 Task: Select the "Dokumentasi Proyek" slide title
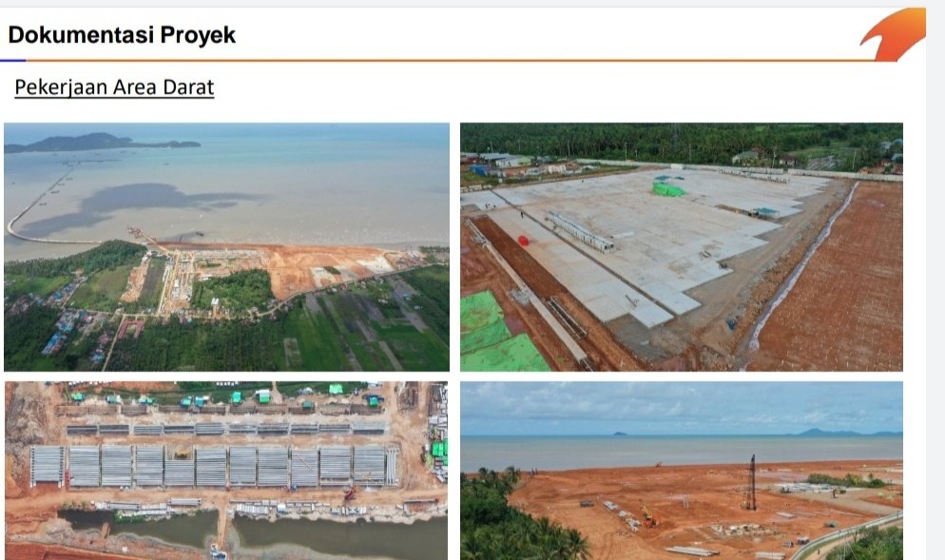(x=122, y=35)
